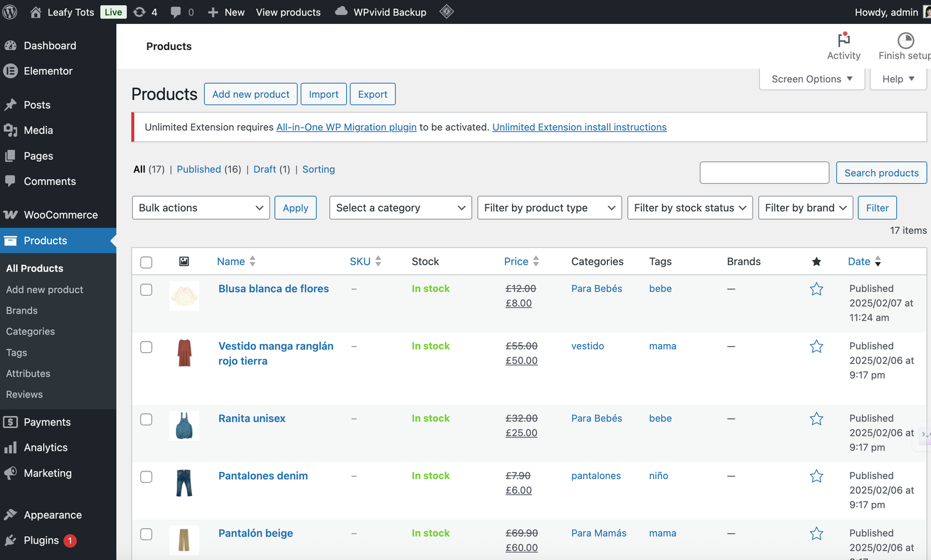The height and width of the screenshot is (560, 931).
Task: View the pending updates icon showing 4
Action: (145, 12)
